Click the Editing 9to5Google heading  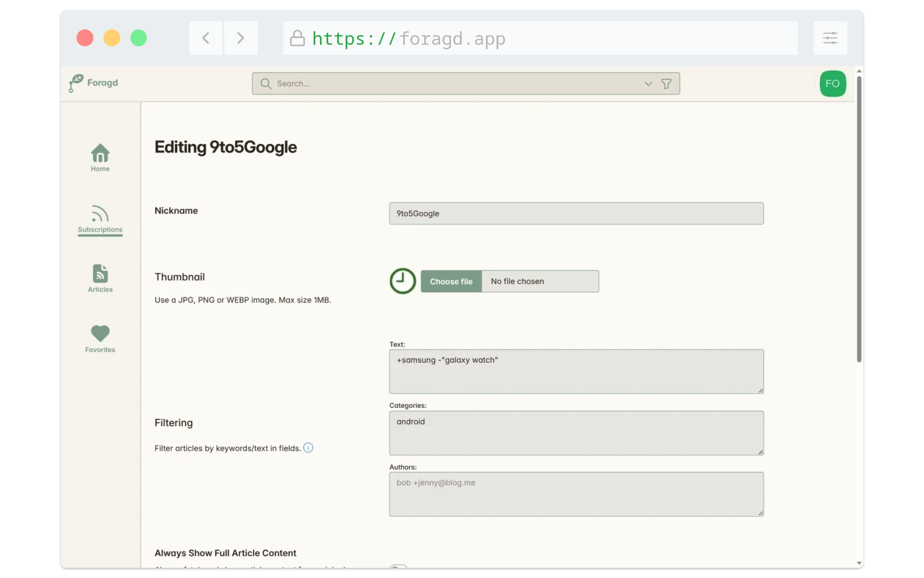[x=226, y=147]
